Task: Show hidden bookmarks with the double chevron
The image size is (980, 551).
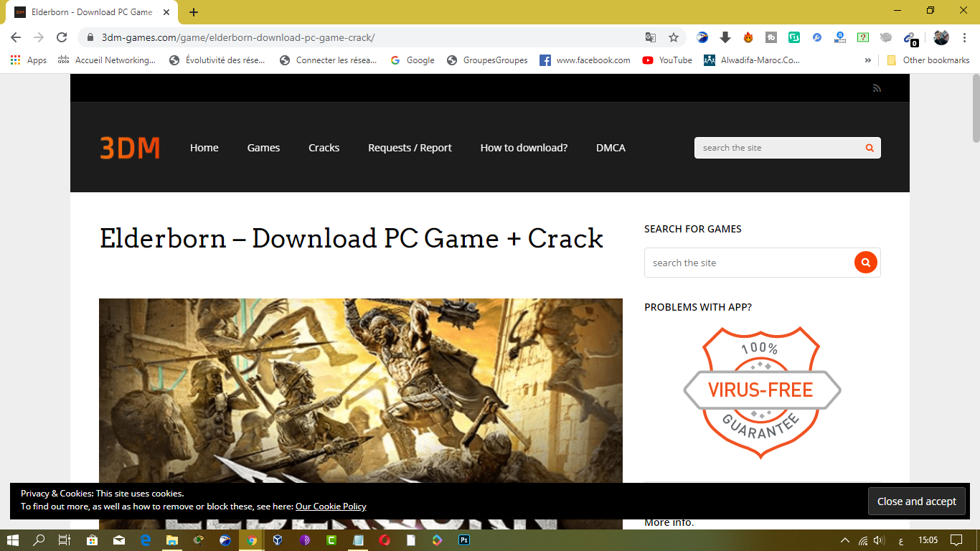Action: [868, 60]
